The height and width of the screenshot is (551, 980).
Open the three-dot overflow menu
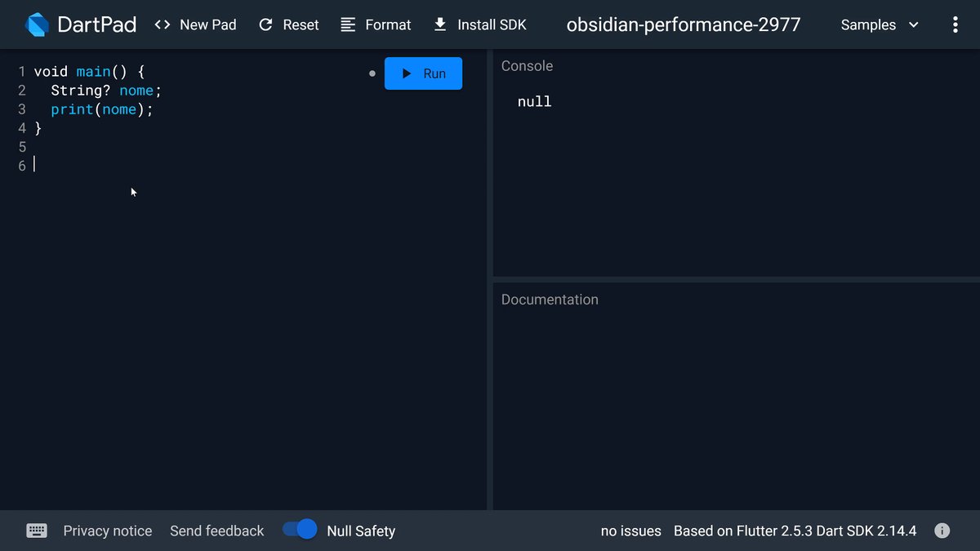tap(955, 24)
